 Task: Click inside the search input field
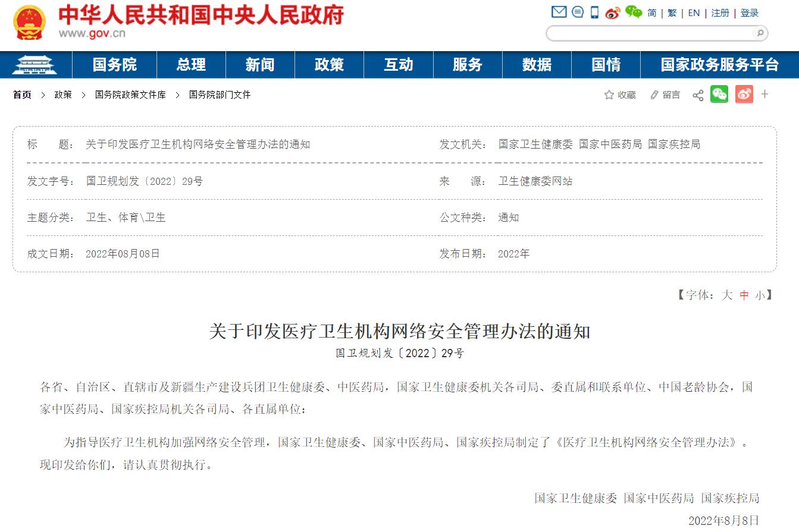(648, 34)
